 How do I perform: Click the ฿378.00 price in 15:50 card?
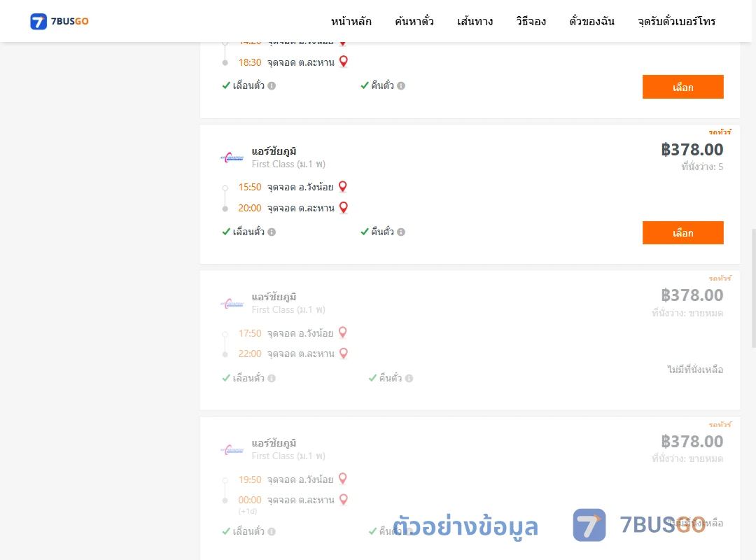(x=692, y=150)
